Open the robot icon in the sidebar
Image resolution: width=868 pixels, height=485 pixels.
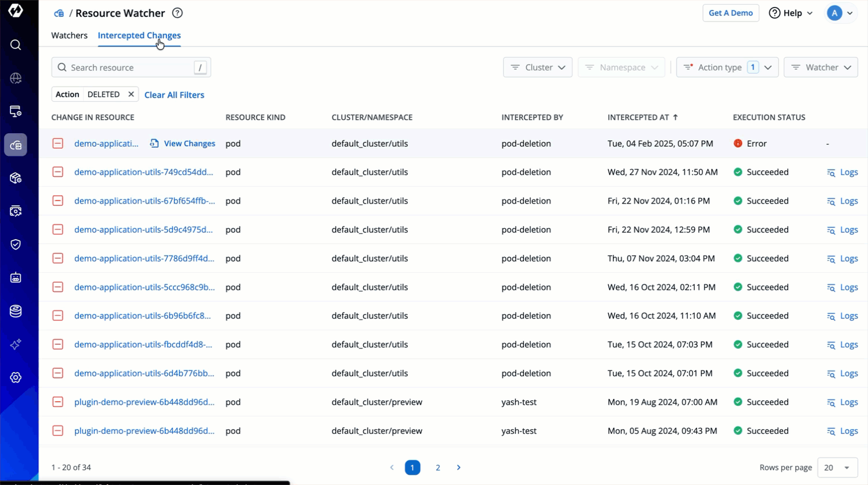(16, 278)
